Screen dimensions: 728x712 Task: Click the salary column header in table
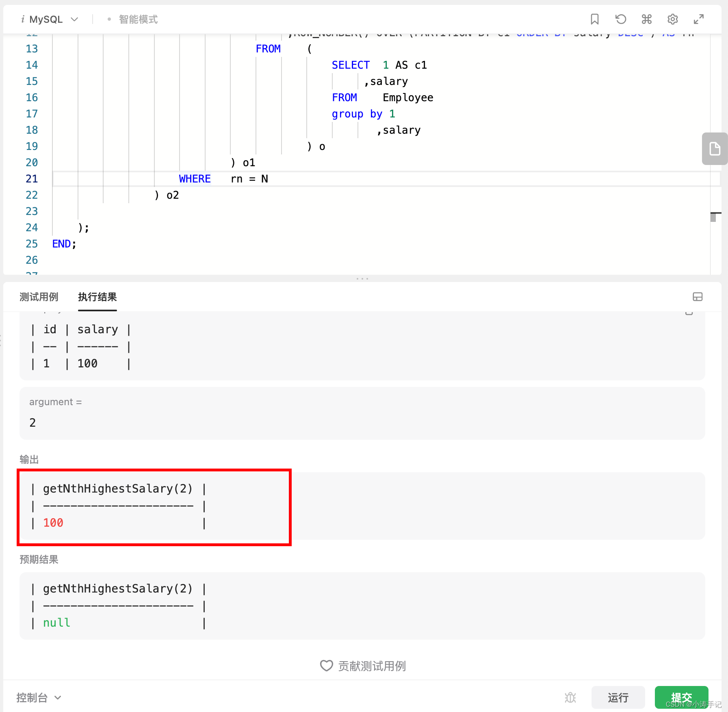click(x=97, y=329)
